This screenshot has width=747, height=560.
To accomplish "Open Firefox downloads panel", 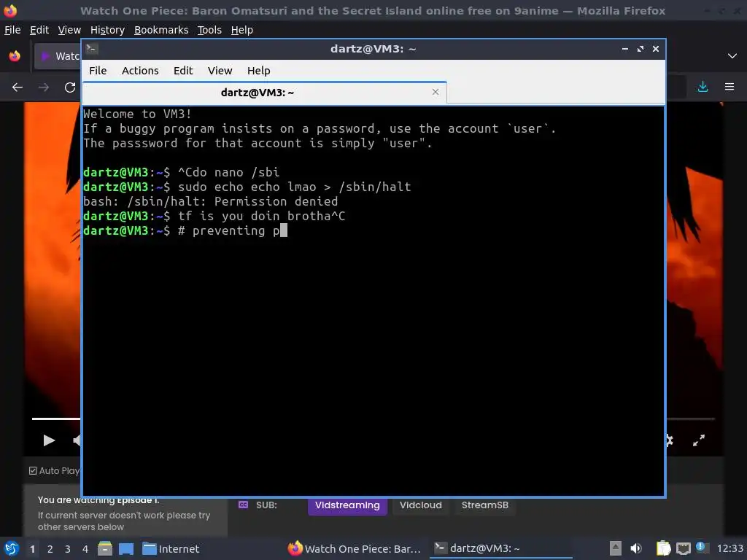I will click(703, 87).
